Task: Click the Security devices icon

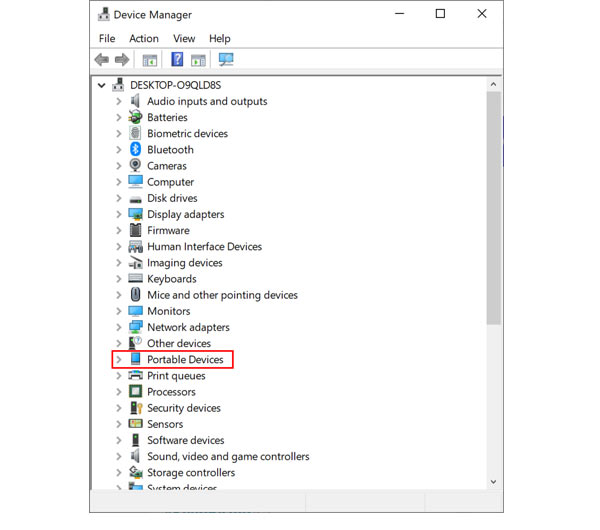Action: point(136,408)
